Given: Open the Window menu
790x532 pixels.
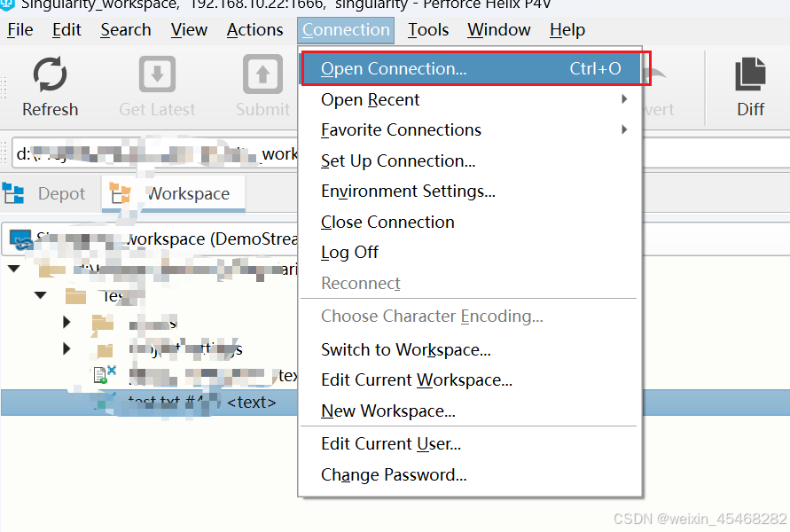Looking at the screenshot, I should [x=499, y=30].
